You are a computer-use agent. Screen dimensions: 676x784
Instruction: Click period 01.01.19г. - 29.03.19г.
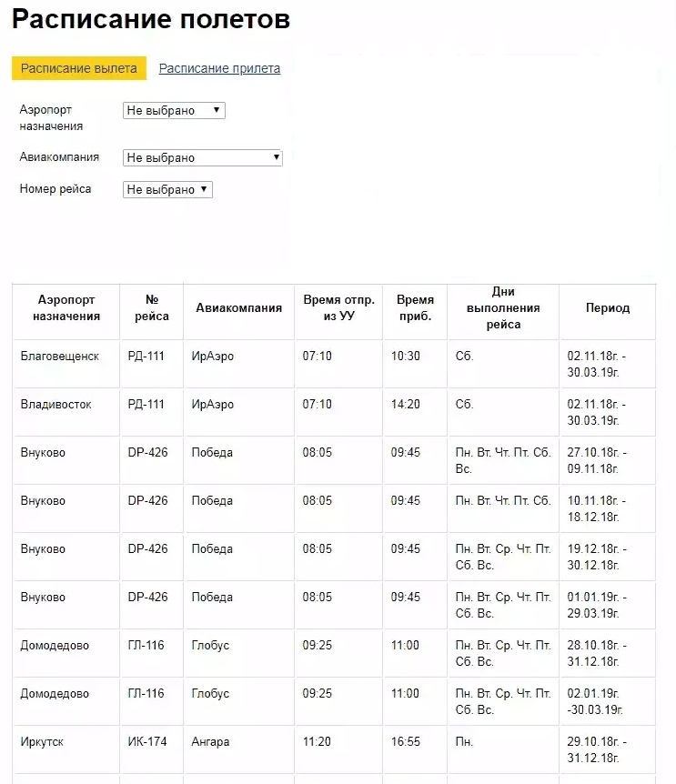(x=597, y=605)
